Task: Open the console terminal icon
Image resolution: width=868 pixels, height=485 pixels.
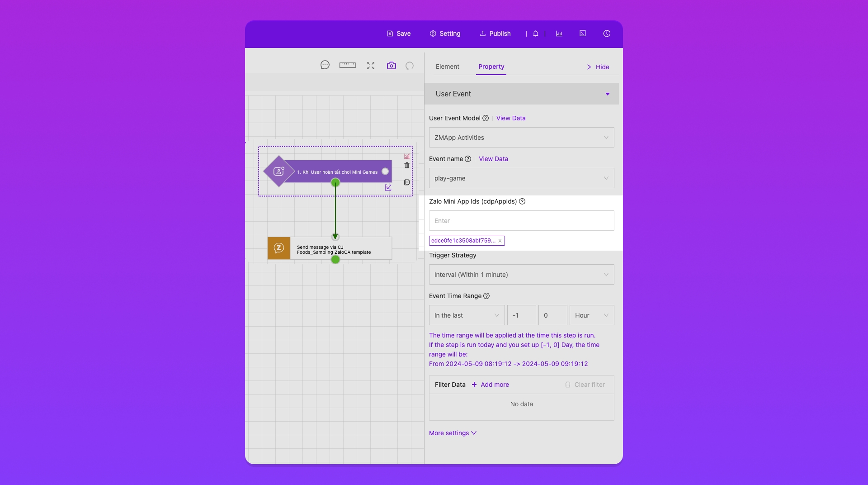Action: pyautogui.click(x=583, y=33)
